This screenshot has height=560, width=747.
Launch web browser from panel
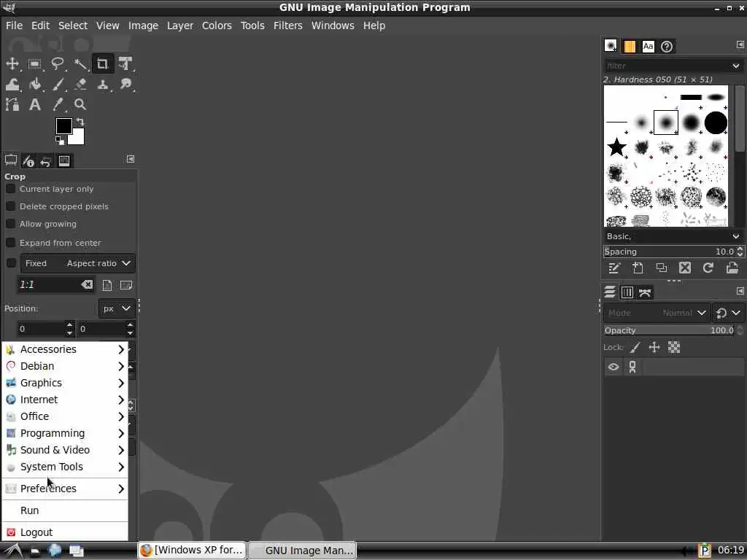click(x=55, y=551)
